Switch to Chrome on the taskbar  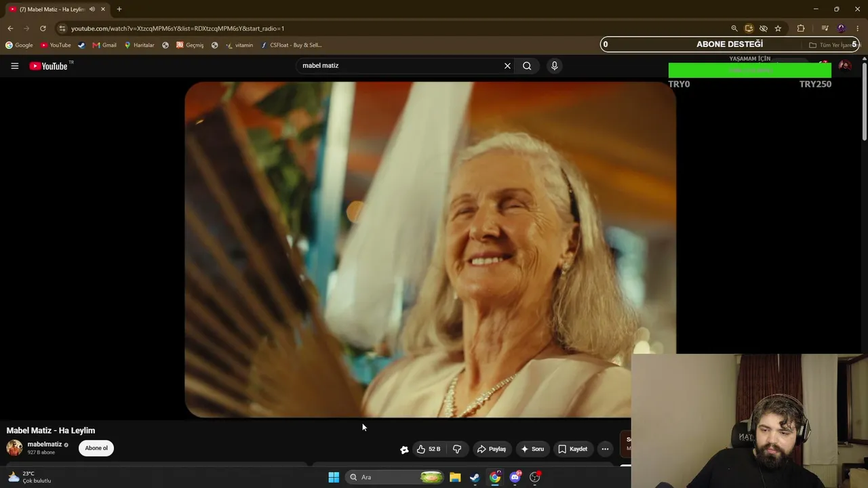pyautogui.click(x=495, y=477)
